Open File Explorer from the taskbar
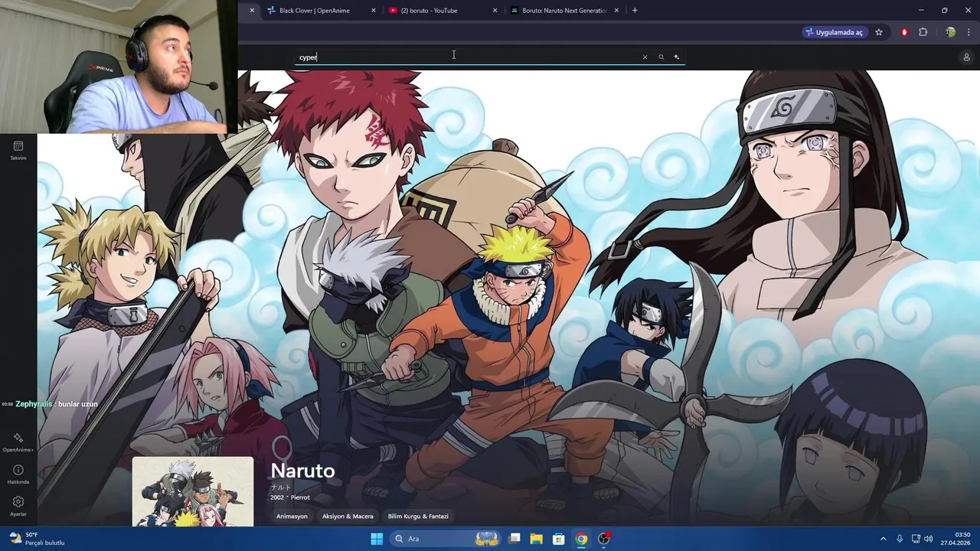This screenshot has height=551, width=980. [537, 539]
